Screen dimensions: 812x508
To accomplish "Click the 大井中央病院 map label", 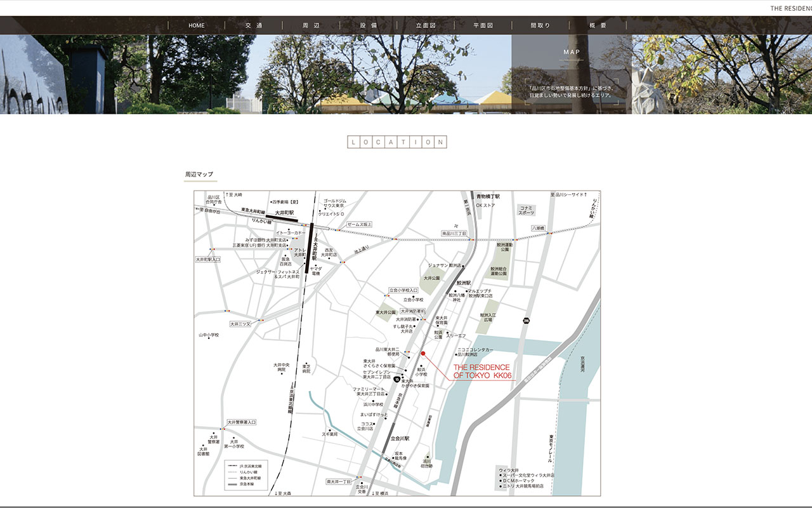I will [282, 367].
